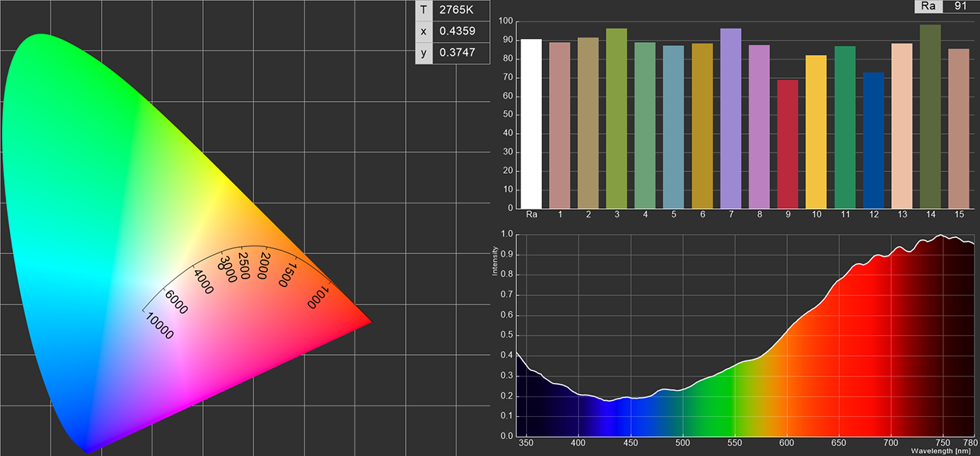Click the skin-tone bar for sample 13
The width and height of the screenshot is (980, 456).
coord(902,125)
